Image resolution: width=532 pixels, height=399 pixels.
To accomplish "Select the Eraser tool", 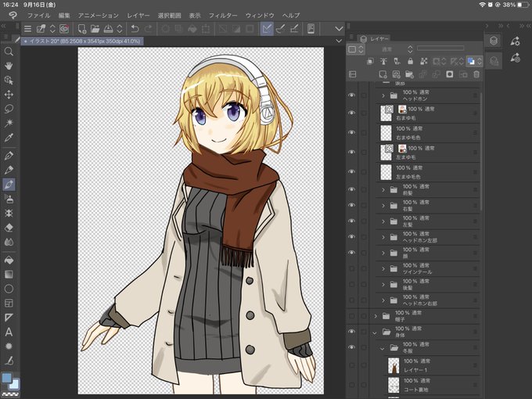I will (x=9, y=228).
